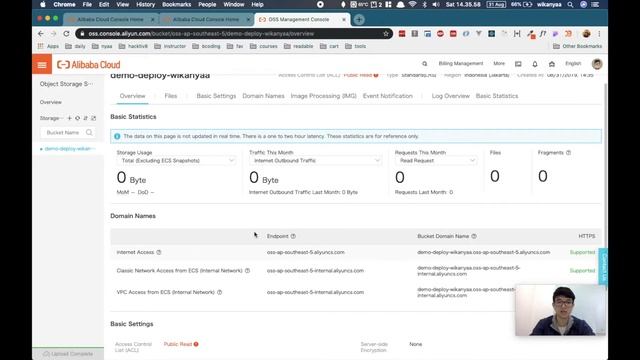
Task: Click Object Storage Service sidebar title
Action: coord(66,84)
